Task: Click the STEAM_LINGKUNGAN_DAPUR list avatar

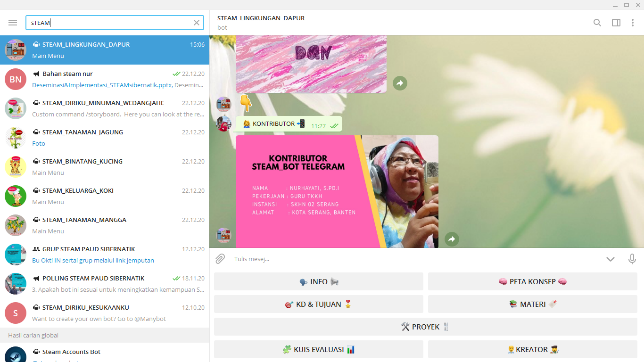Action: [x=16, y=50]
